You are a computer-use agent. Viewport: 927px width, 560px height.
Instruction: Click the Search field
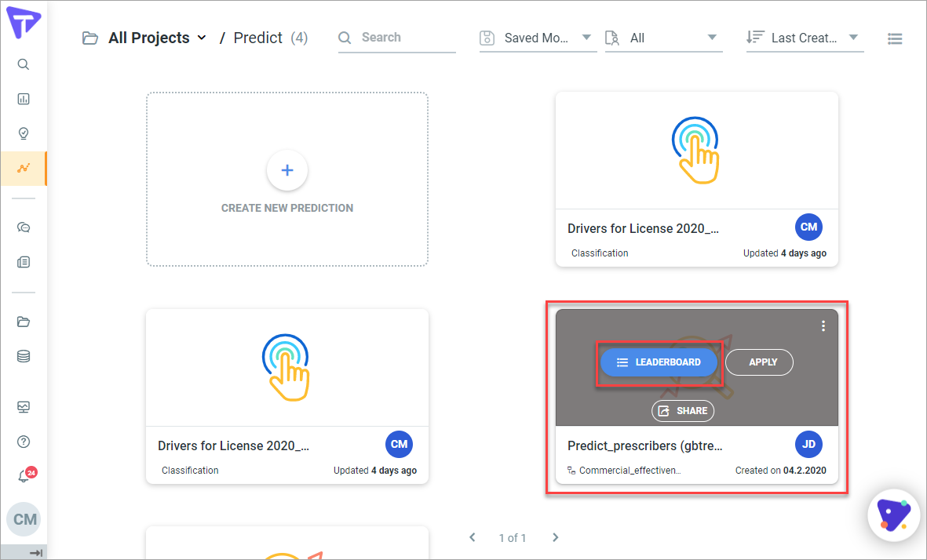coord(396,38)
